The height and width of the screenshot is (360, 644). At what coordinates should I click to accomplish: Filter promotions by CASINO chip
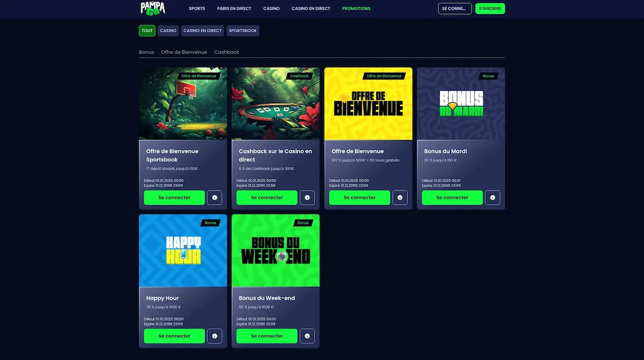[x=168, y=31]
